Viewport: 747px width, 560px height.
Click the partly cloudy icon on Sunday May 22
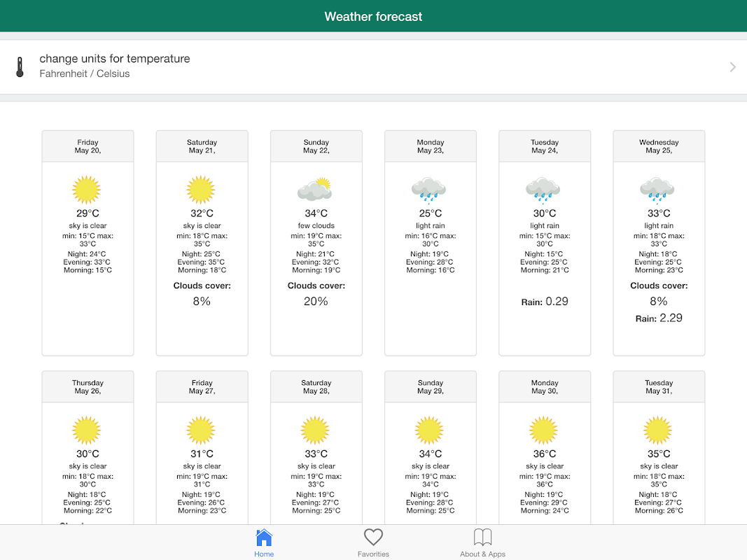(315, 189)
